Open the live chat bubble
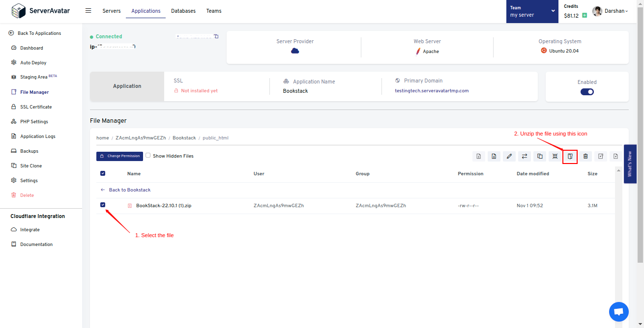644x328 pixels. 618,312
